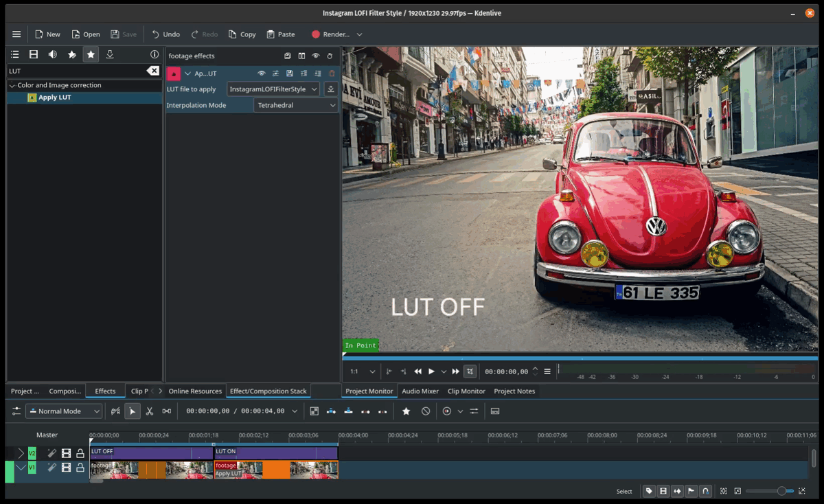The height and width of the screenshot is (504, 824).
Task: Click the disable timeline effects icon
Action: (426, 411)
